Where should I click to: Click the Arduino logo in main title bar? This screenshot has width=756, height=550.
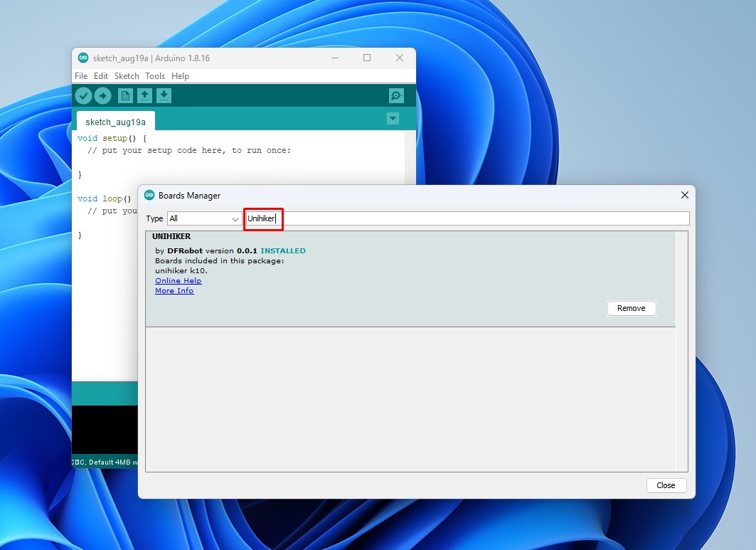pyautogui.click(x=83, y=58)
